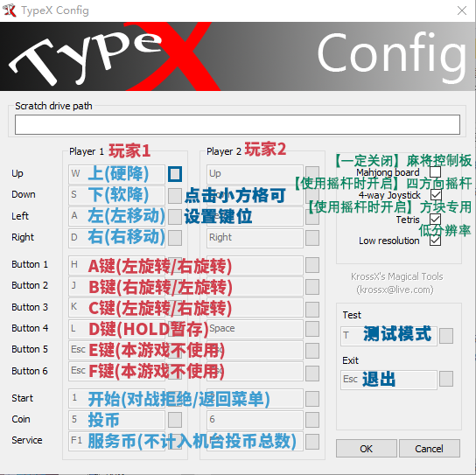Click Player 2 Coin key-assign square button
Viewport: 476px width, 475px height.
[312, 420]
